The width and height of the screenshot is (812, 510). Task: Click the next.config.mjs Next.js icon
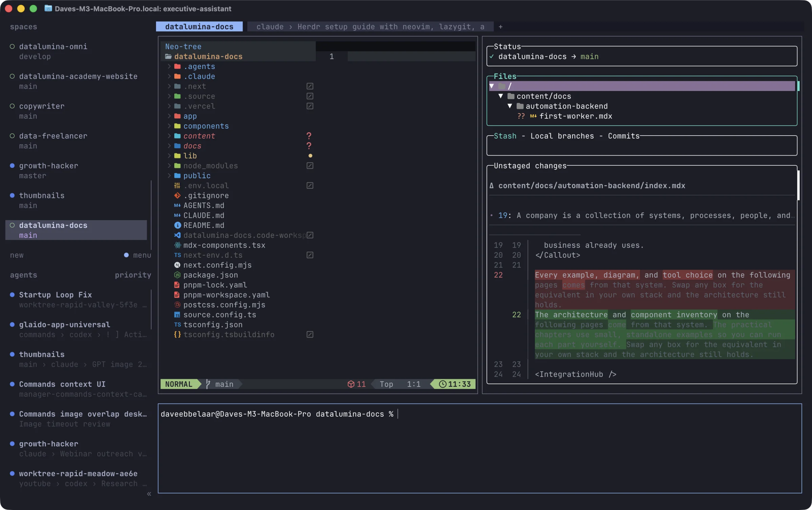point(177,265)
